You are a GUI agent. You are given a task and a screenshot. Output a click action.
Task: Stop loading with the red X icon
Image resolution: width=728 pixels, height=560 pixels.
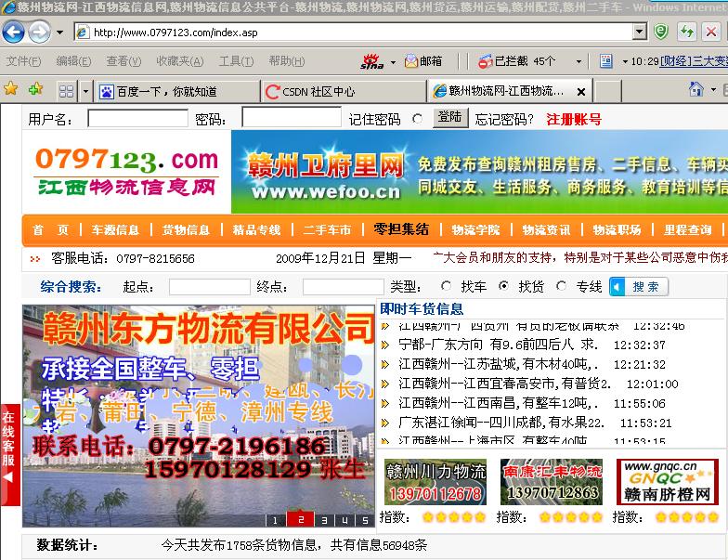[711, 32]
